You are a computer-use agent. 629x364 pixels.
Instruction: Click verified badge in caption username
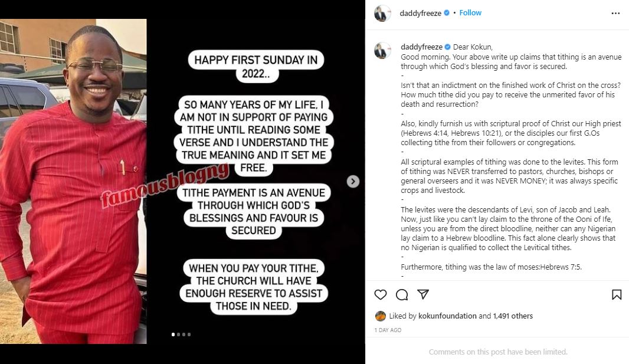(x=448, y=47)
